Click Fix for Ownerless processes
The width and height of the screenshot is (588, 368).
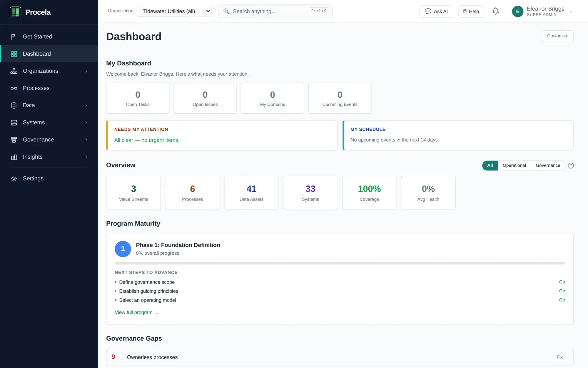coord(562,357)
